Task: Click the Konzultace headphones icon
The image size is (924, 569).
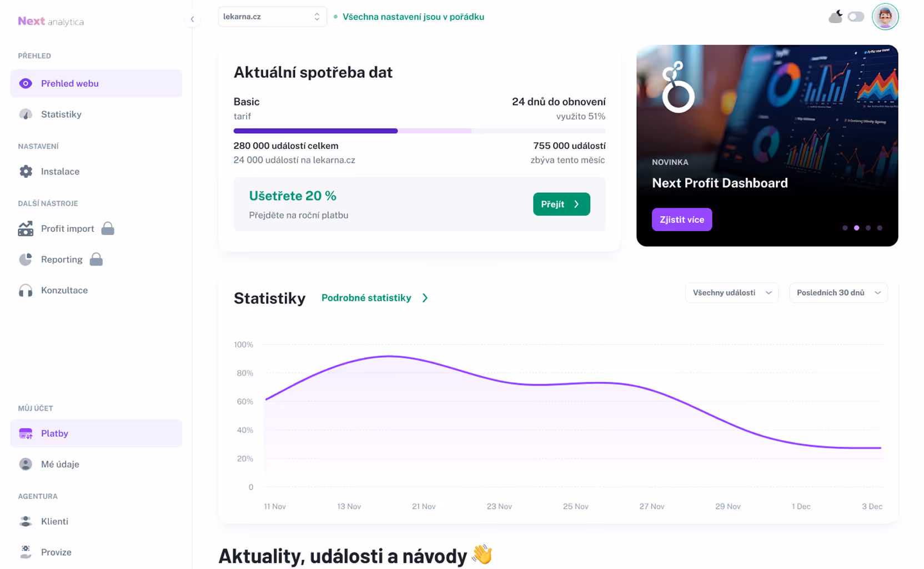Action: click(26, 291)
